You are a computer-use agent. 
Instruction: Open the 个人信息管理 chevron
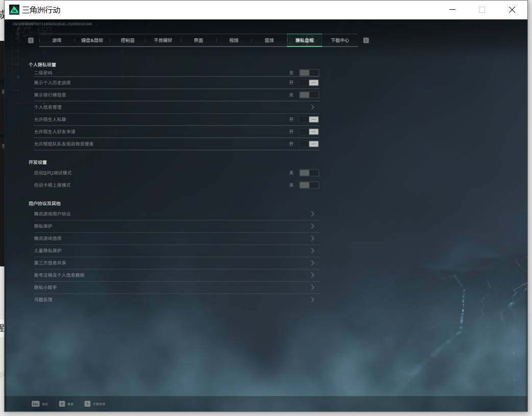(x=312, y=107)
